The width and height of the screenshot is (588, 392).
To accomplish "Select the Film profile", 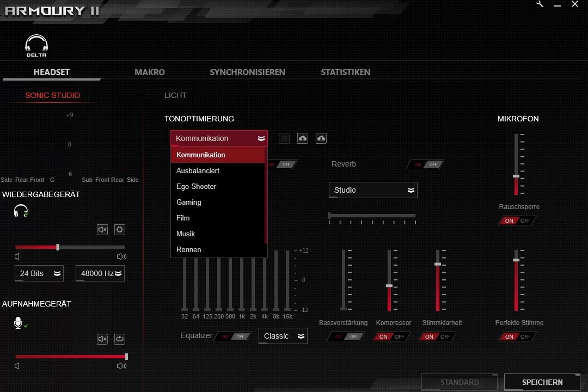I will point(218,218).
